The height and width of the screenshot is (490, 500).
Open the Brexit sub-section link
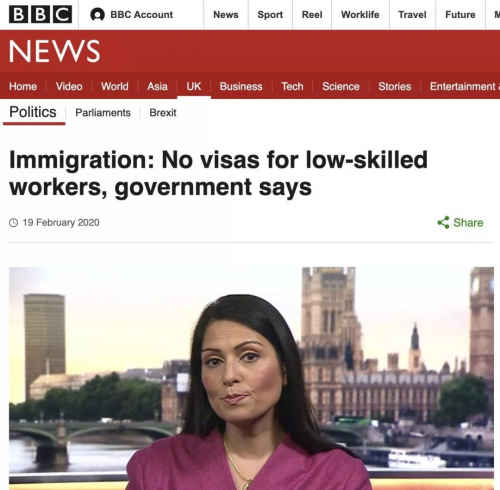163,113
